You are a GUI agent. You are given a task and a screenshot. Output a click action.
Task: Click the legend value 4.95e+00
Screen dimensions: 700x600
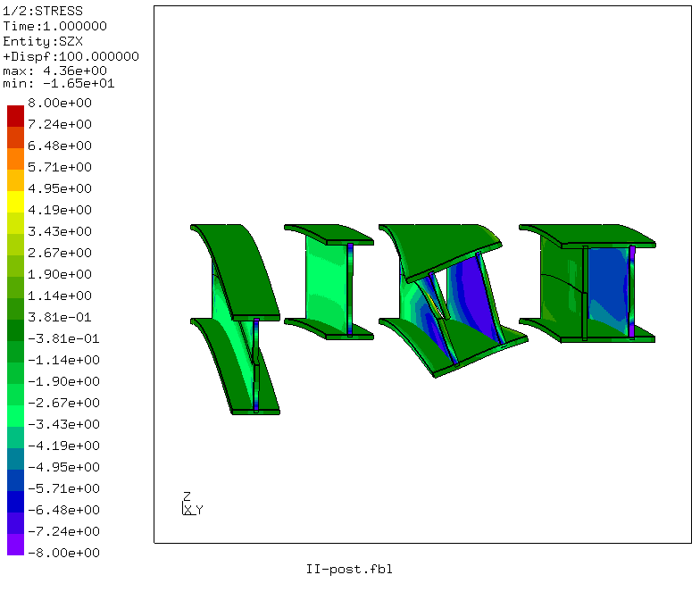(x=60, y=188)
